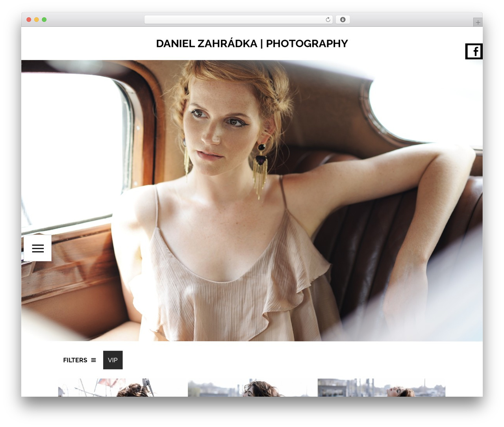Open the first gallery thumbnail with boat masts
Viewport: 504px width, 427px height.
[122, 388]
